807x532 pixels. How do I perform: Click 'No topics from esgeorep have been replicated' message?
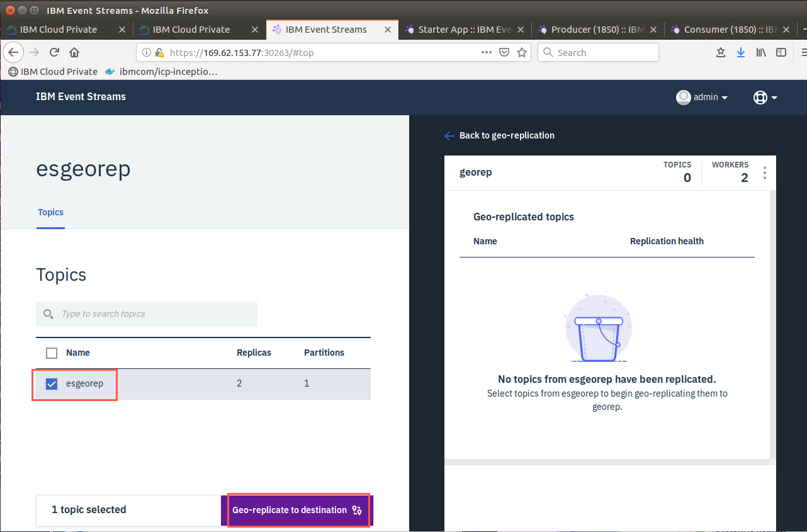click(607, 380)
